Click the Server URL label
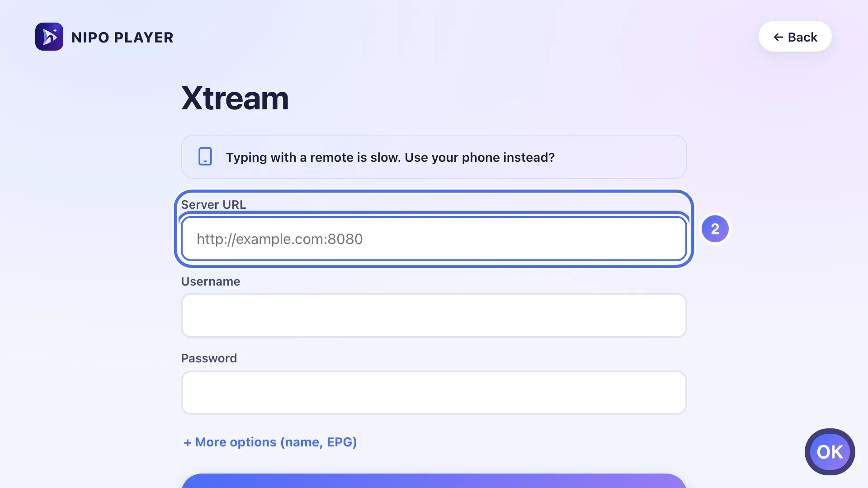This screenshot has width=868, height=488. pyautogui.click(x=213, y=204)
